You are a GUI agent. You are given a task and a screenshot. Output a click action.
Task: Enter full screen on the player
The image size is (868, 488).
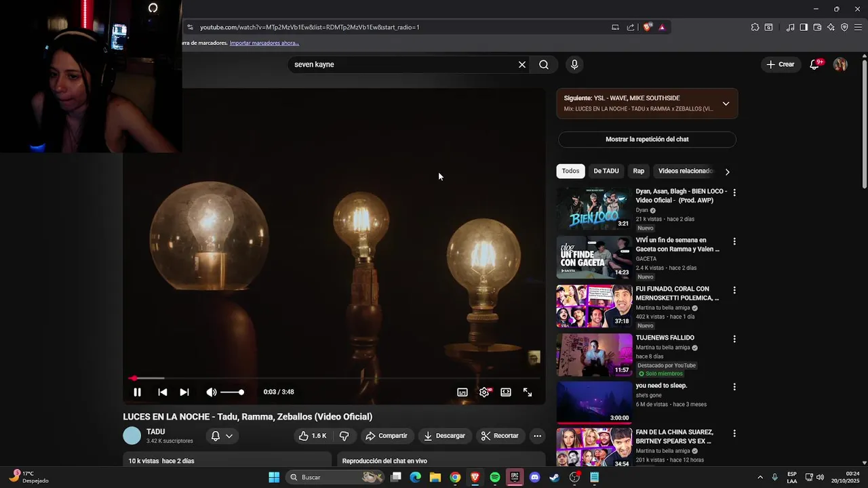pyautogui.click(x=528, y=392)
